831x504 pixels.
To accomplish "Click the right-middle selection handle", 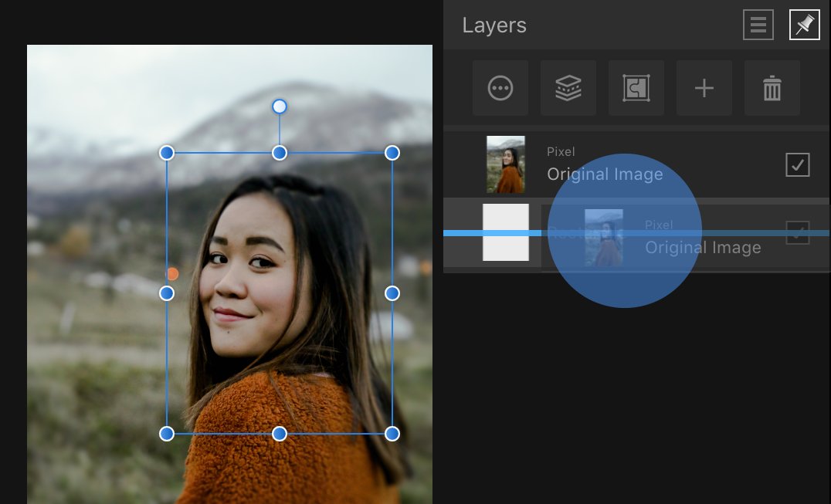I will 392,293.
